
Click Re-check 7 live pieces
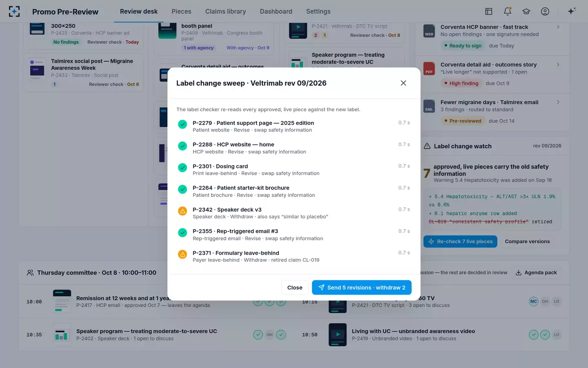(x=460, y=242)
